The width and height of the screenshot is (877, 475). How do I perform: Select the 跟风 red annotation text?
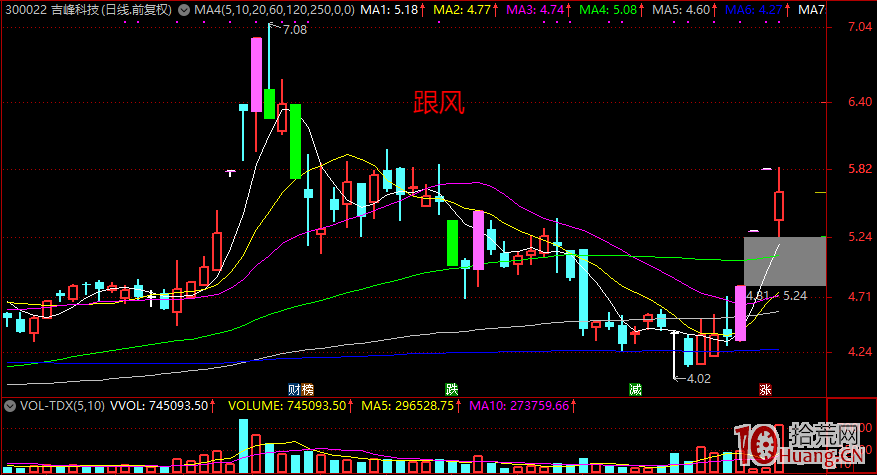(x=439, y=103)
